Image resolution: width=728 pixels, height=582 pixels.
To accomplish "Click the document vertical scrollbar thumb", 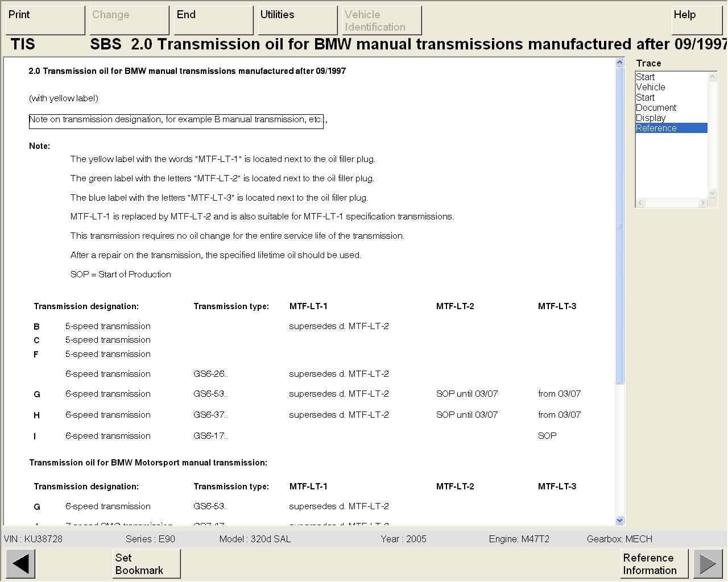I will [x=620, y=226].
